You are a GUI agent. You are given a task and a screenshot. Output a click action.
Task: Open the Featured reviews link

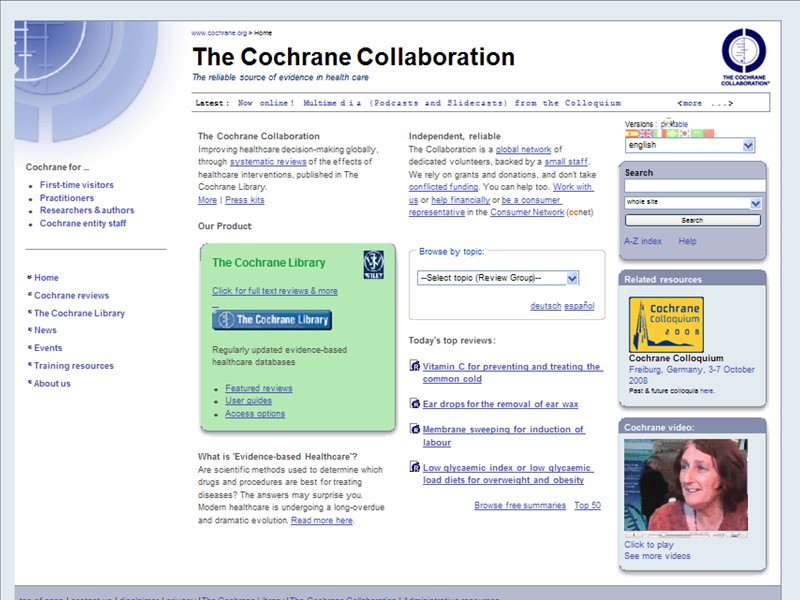[x=259, y=388]
